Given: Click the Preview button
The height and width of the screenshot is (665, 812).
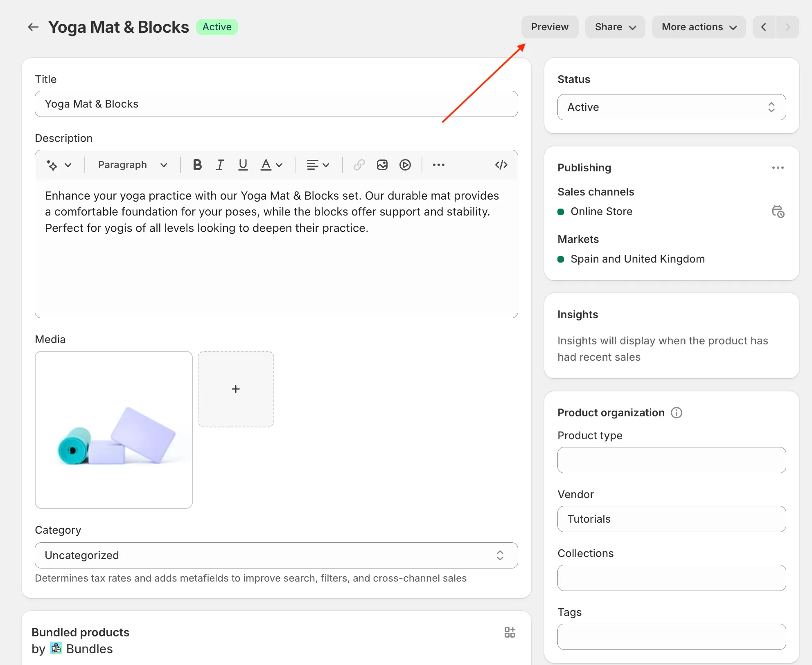Looking at the screenshot, I should pos(550,27).
